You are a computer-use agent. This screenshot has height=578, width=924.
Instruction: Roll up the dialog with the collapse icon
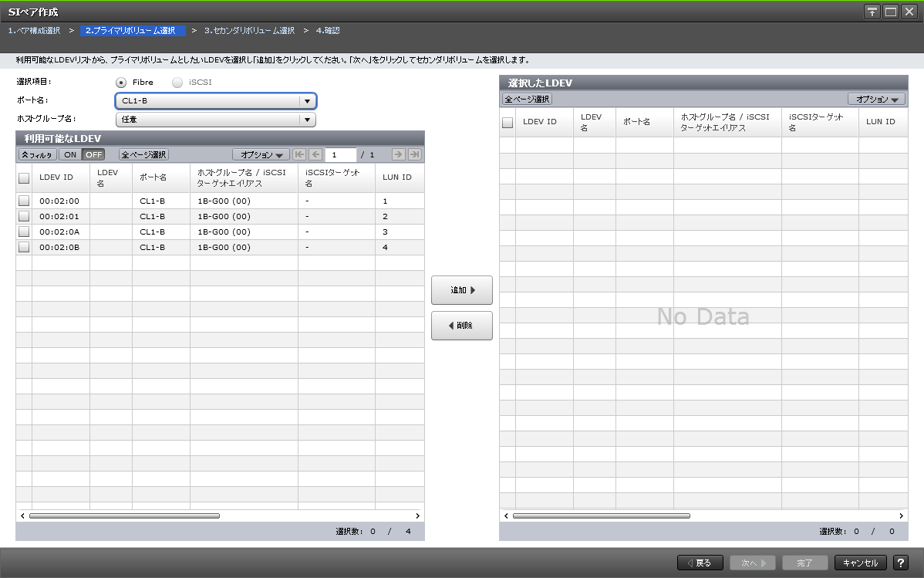tap(872, 11)
